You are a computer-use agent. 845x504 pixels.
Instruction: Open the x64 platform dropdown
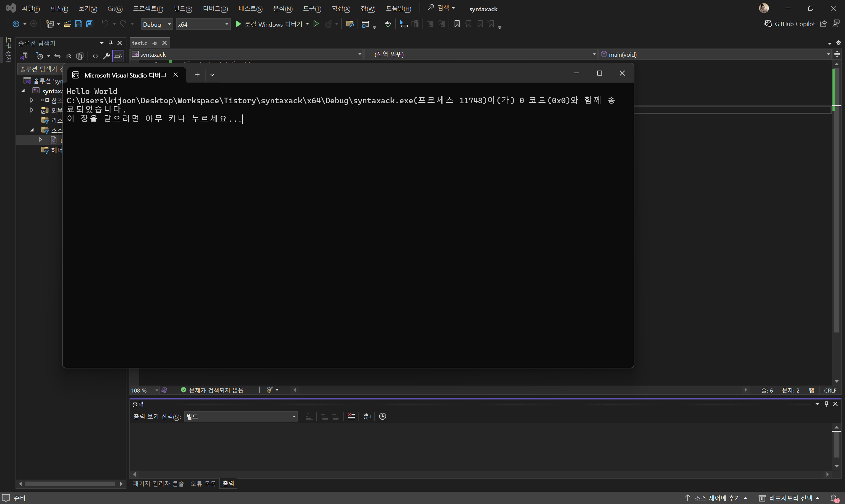[x=203, y=24]
